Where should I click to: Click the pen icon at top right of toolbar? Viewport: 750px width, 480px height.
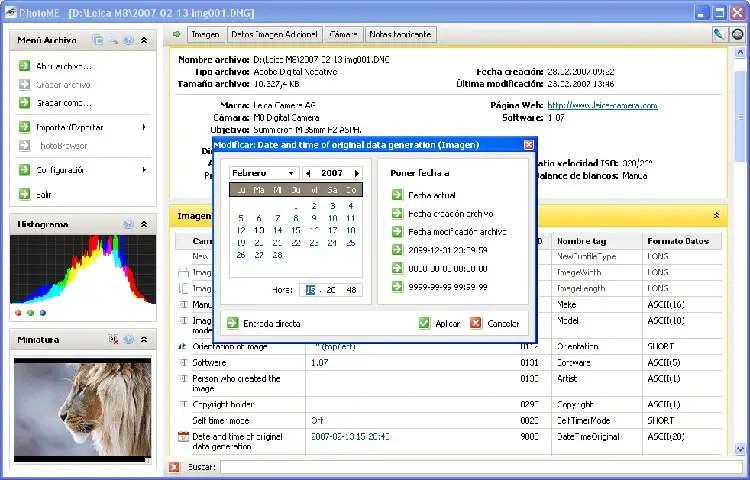[719, 34]
